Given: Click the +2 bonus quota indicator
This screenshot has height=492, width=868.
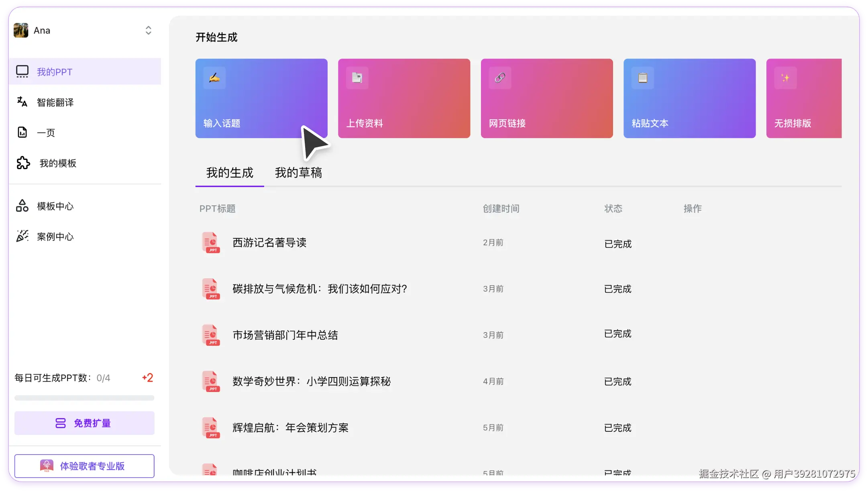Looking at the screenshot, I should tap(147, 378).
